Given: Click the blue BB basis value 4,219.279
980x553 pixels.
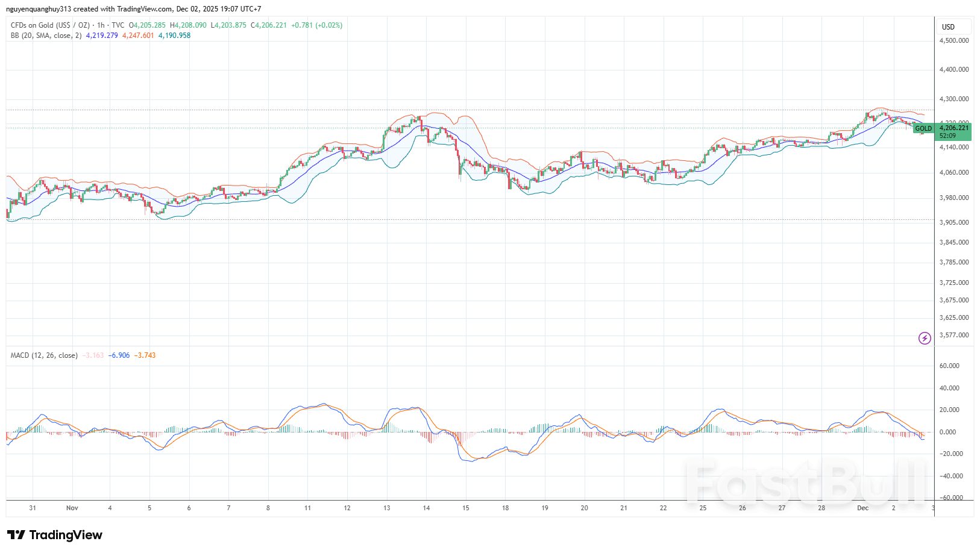Looking at the screenshot, I should point(102,36).
